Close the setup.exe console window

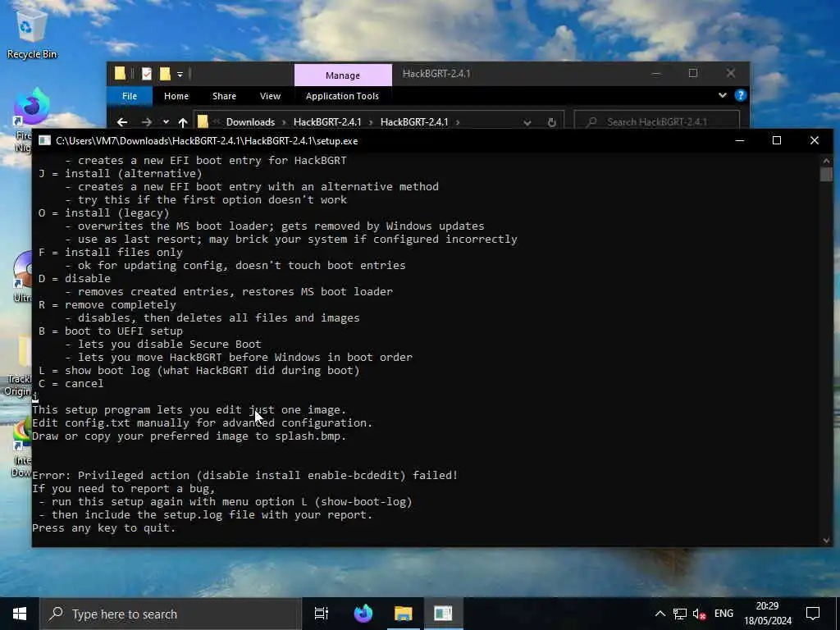(x=815, y=140)
